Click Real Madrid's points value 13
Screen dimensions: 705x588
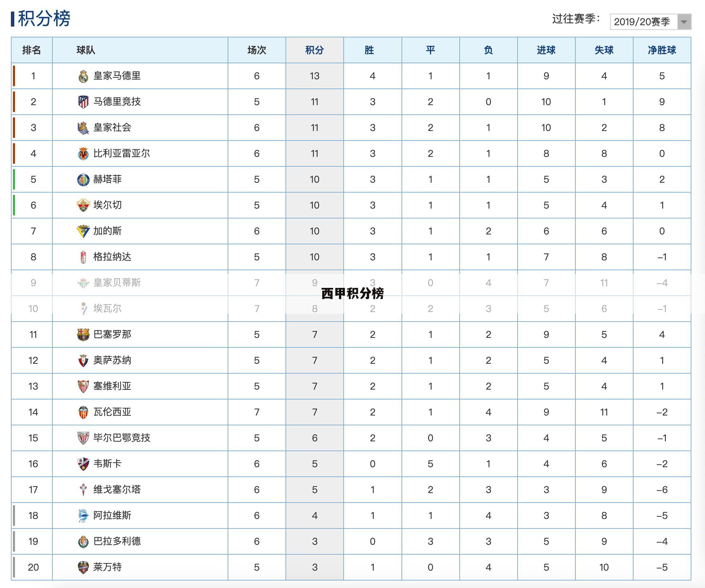pyautogui.click(x=314, y=76)
